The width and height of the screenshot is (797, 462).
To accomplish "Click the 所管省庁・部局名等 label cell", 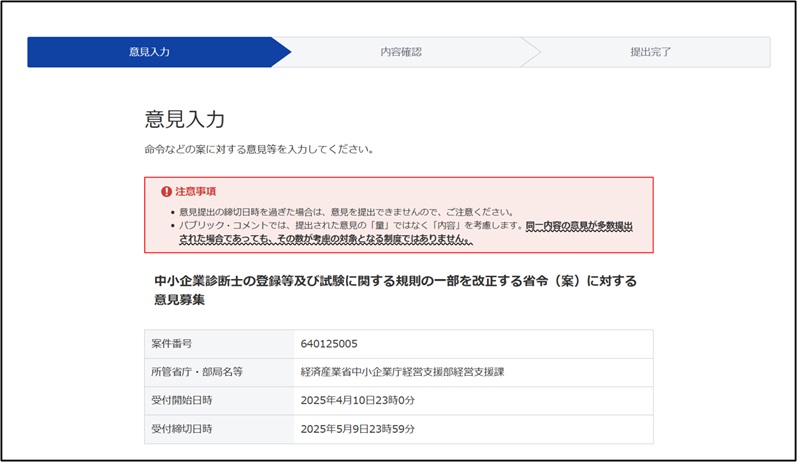I will [x=219, y=372].
